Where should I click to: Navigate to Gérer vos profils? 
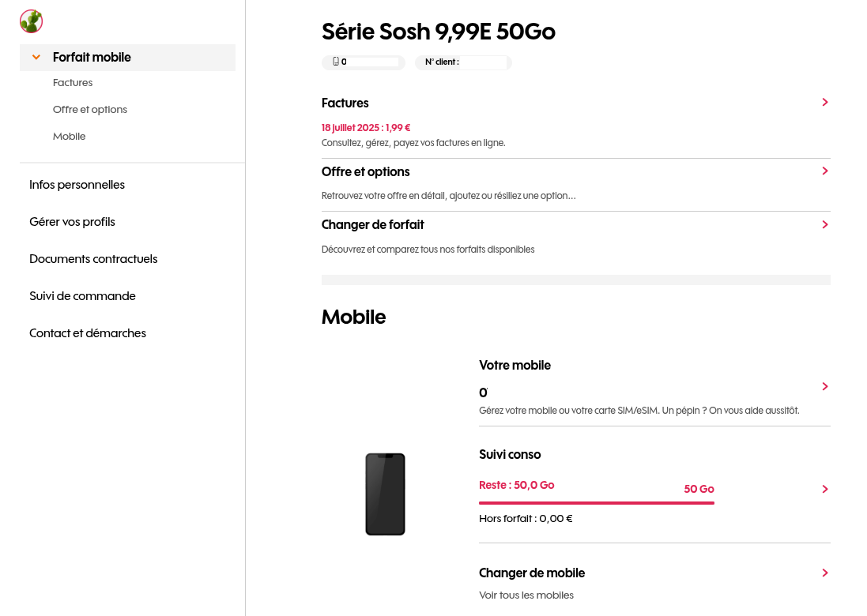tap(73, 222)
